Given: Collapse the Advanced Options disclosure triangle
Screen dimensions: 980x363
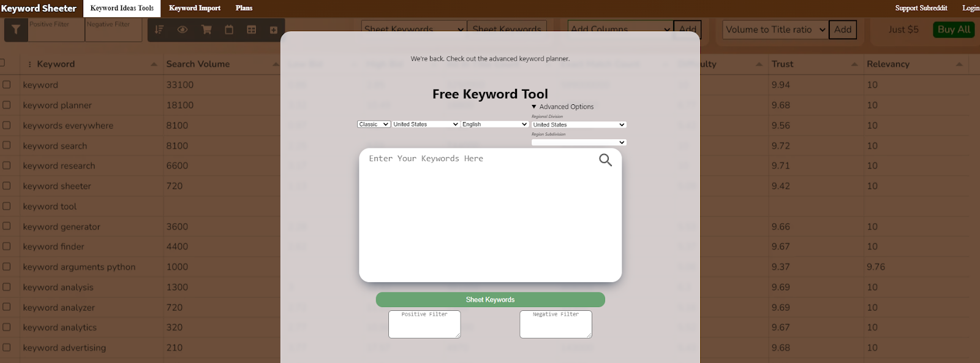Looking at the screenshot, I should [534, 107].
